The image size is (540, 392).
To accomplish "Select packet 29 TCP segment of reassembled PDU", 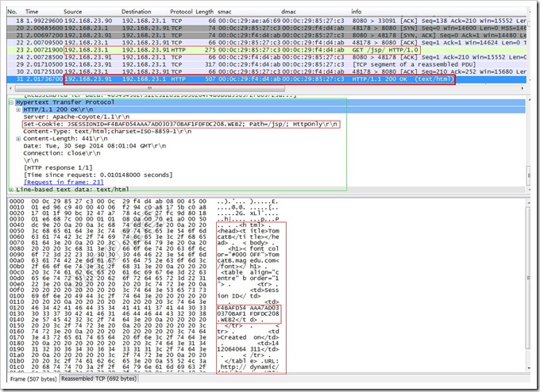I will point(267,64).
